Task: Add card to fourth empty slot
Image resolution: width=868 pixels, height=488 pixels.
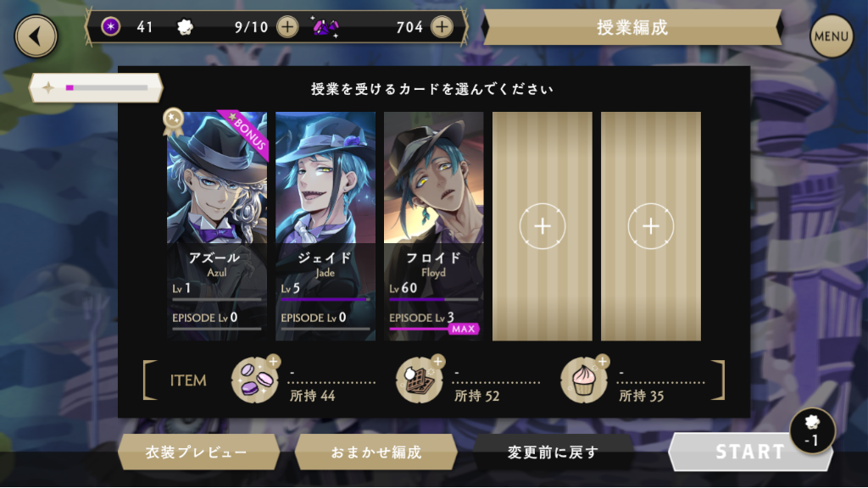Action: click(x=542, y=226)
